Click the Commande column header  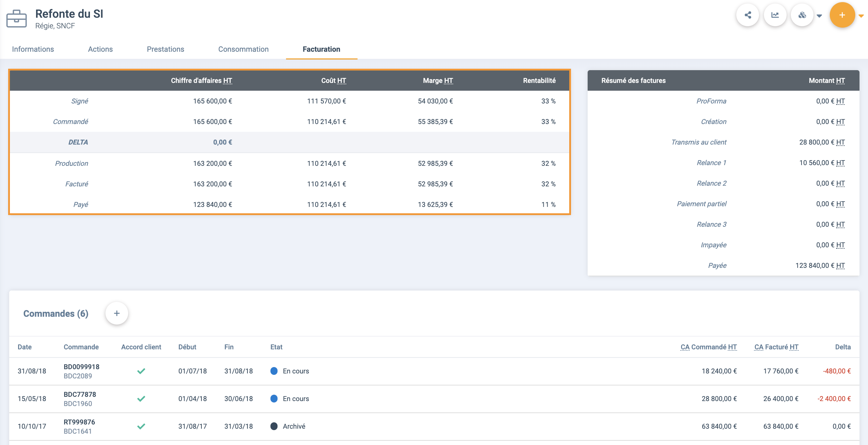pyautogui.click(x=81, y=347)
